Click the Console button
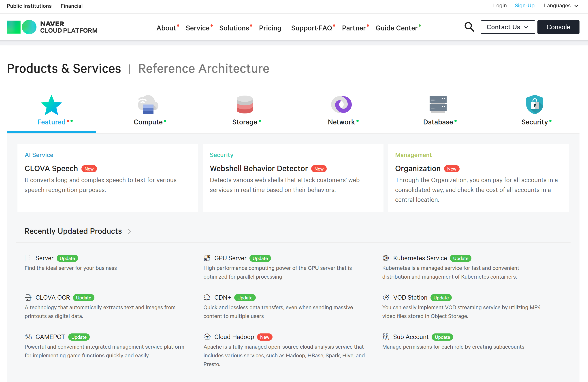588x382 pixels. pos(558,27)
